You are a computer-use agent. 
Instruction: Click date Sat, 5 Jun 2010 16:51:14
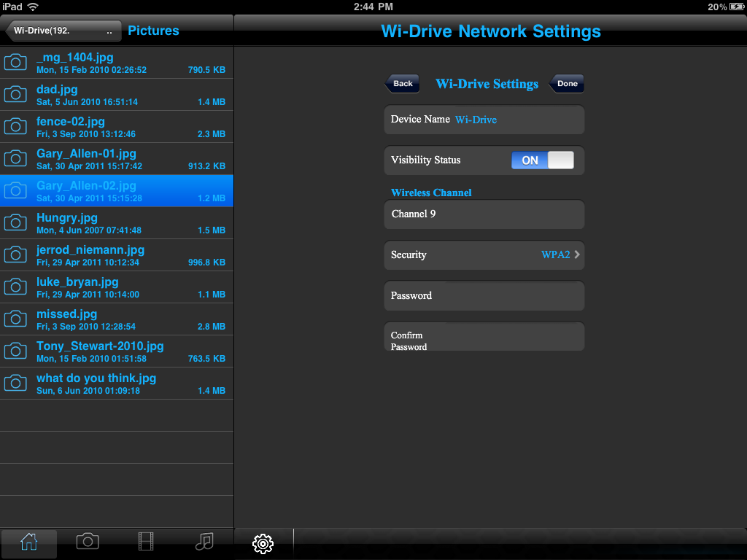click(88, 102)
